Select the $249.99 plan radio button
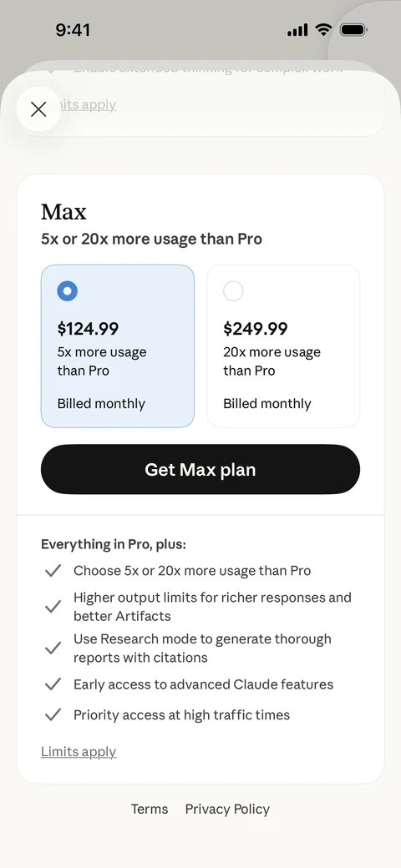Image resolution: width=401 pixels, height=868 pixels. tap(233, 291)
